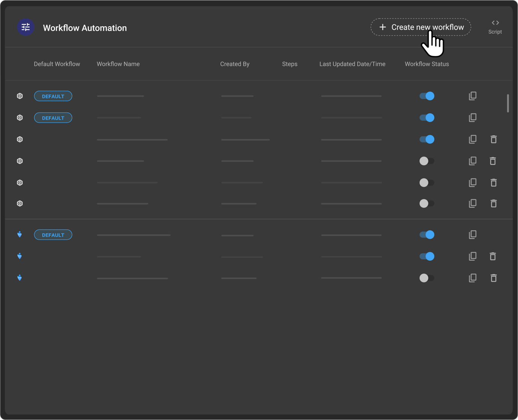This screenshot has width=518, height=420.
Task: Click the Last Updated Date/Time column header
Action: 352,64
